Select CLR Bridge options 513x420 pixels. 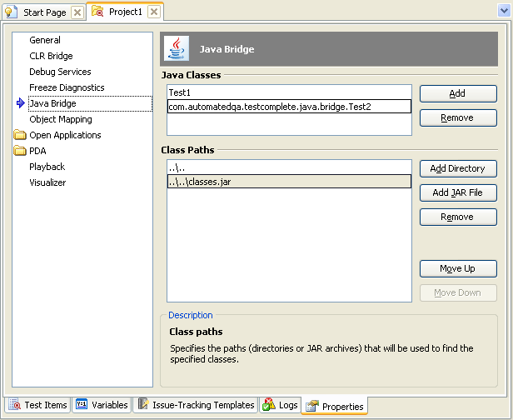click(51, 56)
